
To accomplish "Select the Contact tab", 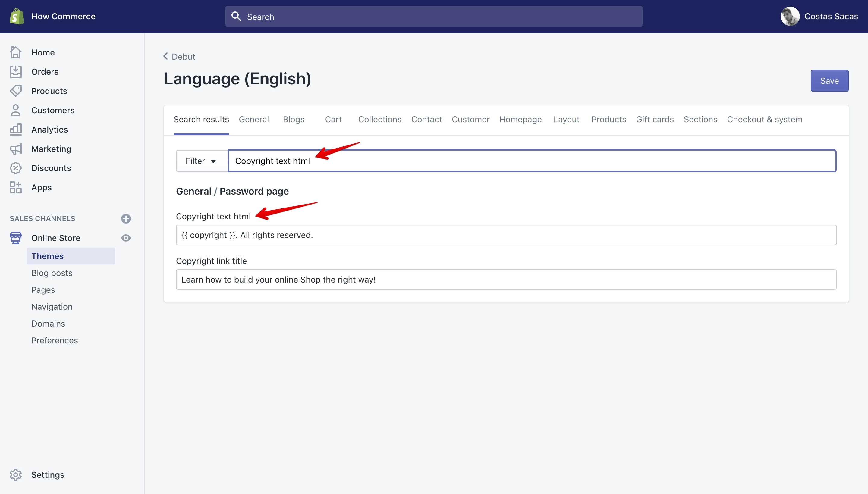I will click(427, 119).
